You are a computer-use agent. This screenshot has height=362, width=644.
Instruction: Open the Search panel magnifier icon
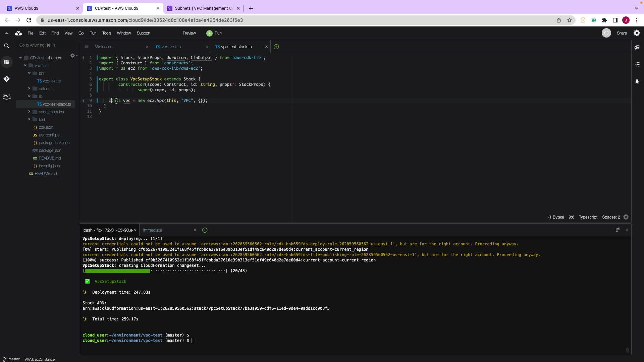(6, 46)
